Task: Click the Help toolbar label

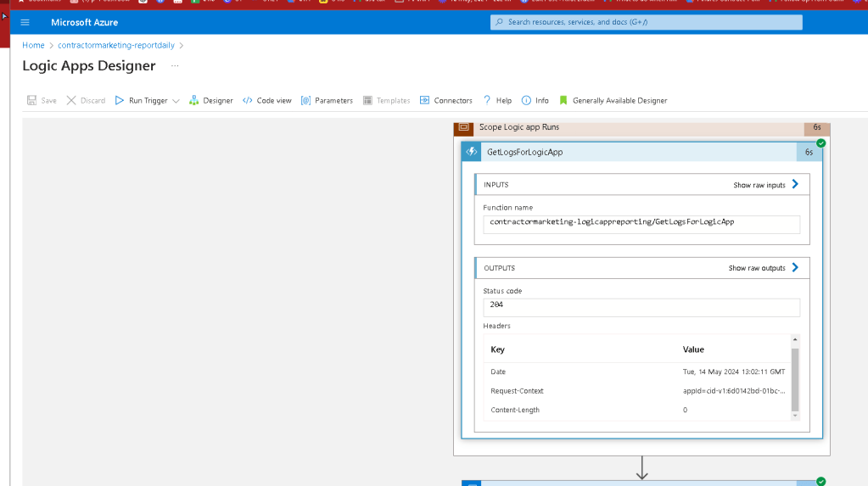Action: [504, 101]
